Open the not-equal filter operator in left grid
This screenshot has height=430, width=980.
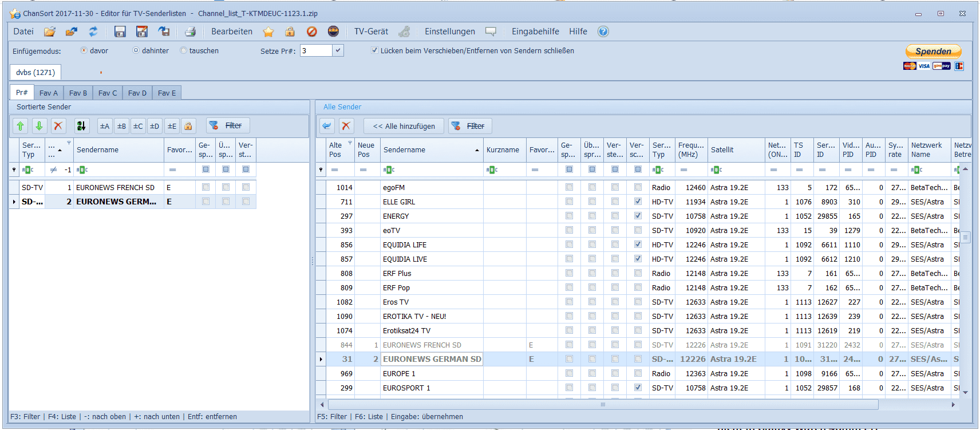pos(53,169)
